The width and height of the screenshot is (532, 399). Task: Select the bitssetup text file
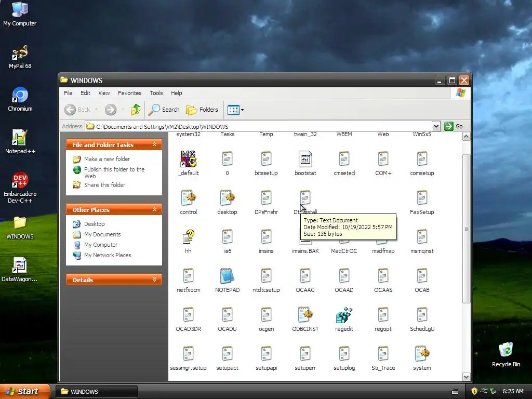[266, 159]
